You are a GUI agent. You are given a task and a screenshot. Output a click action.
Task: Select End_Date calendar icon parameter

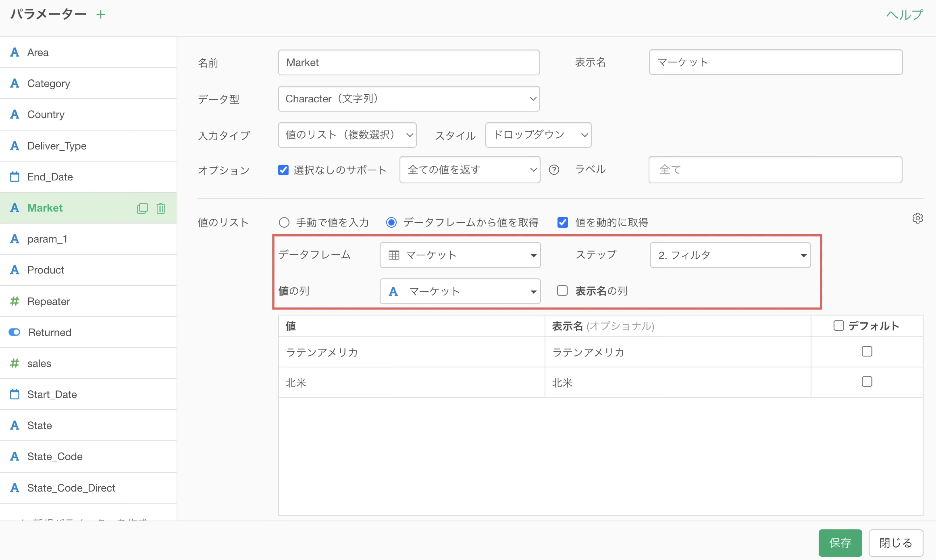(x=50, y=177)
